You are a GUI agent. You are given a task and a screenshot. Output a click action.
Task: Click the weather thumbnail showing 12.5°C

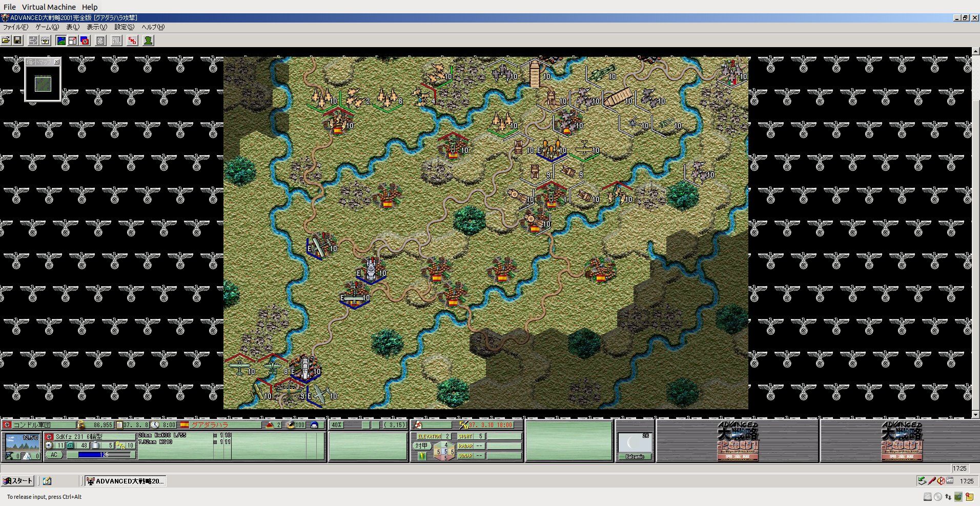[22, 442]
